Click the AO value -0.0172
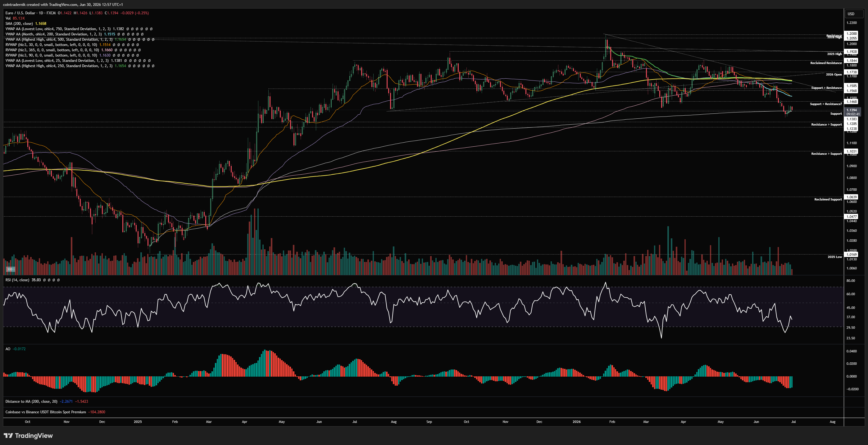 click(x=19, y=349)
